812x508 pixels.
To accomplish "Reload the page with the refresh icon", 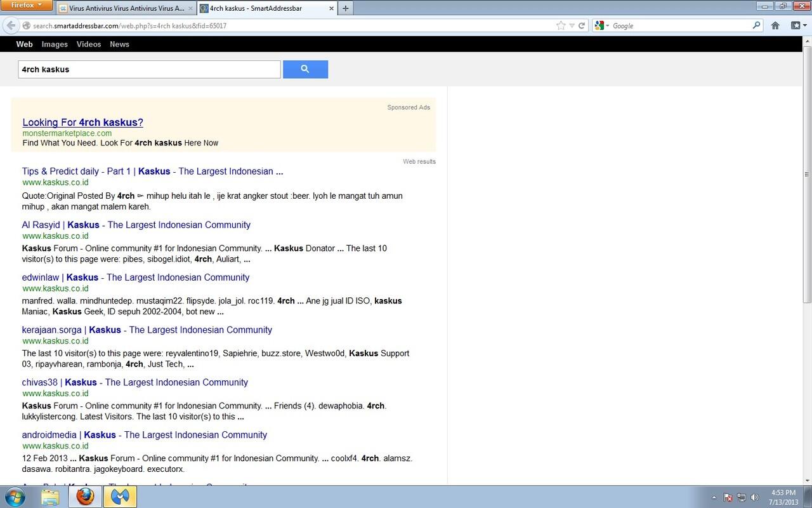I will [x=582, y=26].
